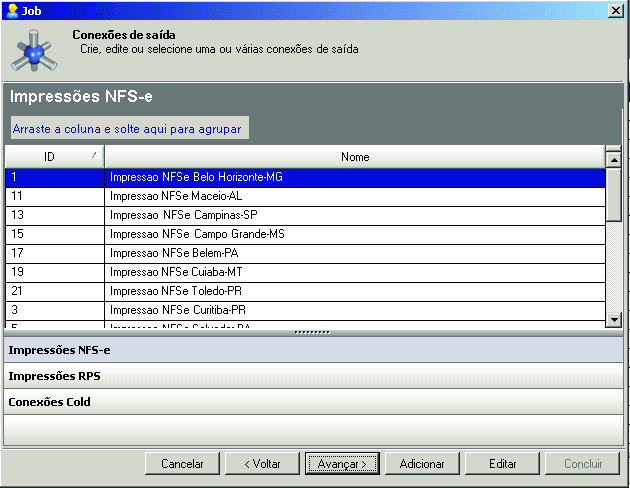Sort list by the ID column header
630x488 pixels.
pos(54,157)
